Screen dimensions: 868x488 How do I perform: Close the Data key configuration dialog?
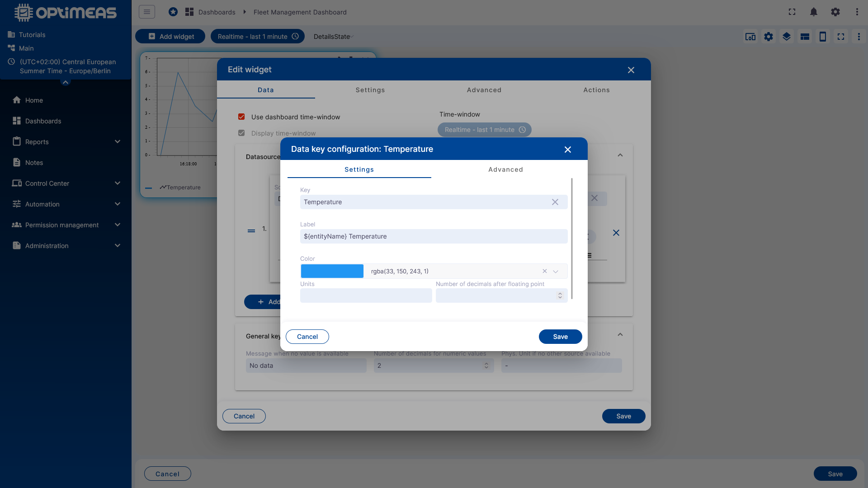pos(568,150)
